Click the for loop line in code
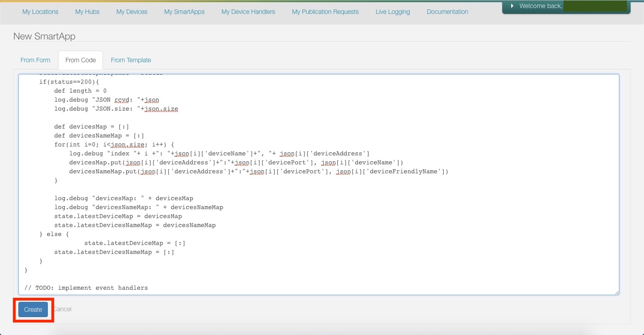644x335 pixels. click(114, 145)
